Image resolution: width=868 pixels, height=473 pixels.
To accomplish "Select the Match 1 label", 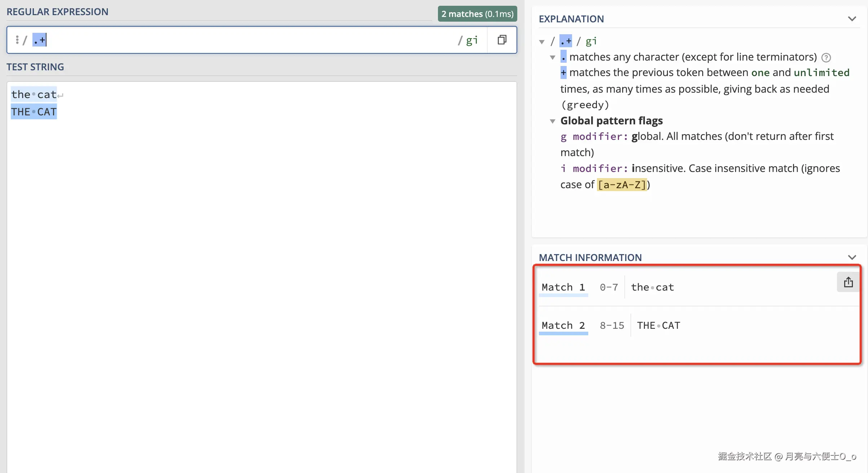I will pos(563,287).
